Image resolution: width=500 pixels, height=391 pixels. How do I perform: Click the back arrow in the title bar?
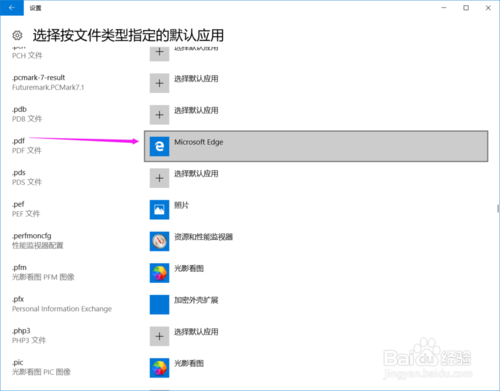pos(12,8)
